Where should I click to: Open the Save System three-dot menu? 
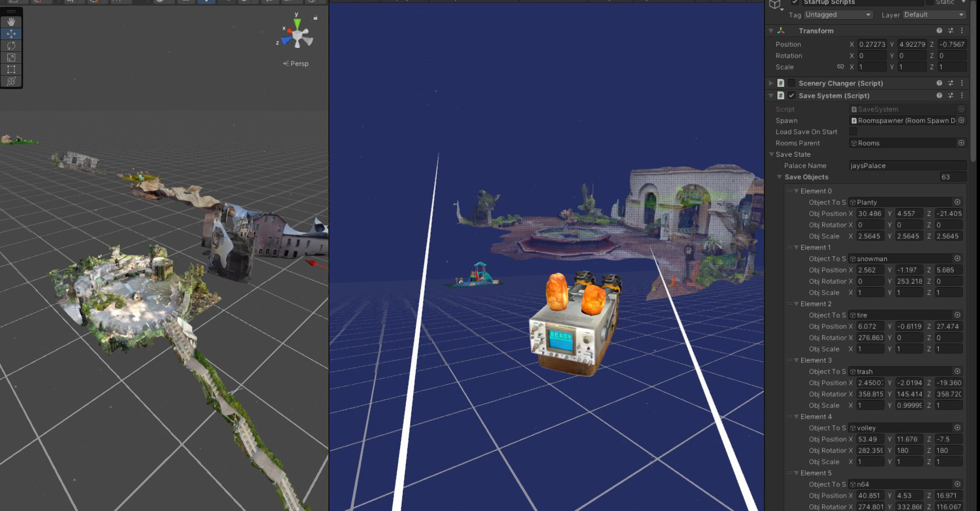pyautogui.click(x=962, y=96)
